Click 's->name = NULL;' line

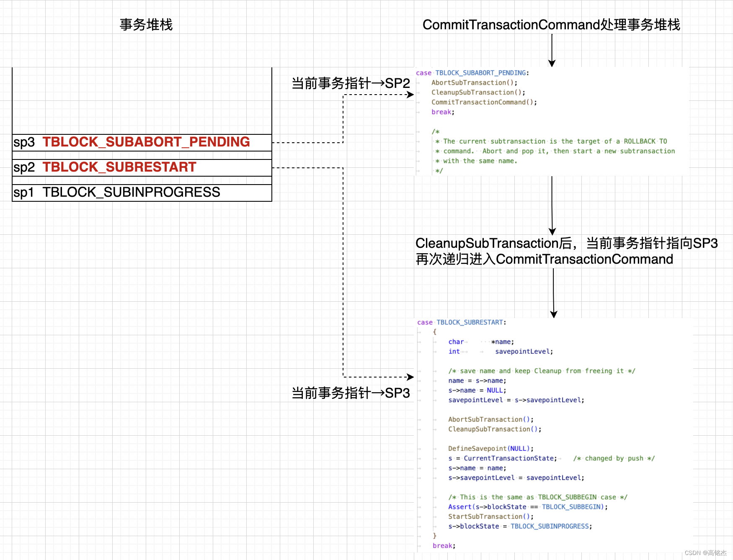point(477,390)
